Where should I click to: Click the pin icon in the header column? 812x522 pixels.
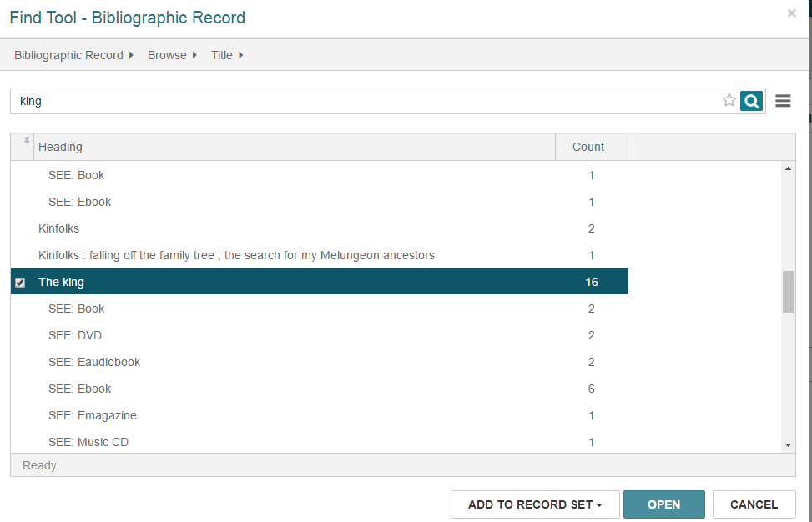click(27, 141)
